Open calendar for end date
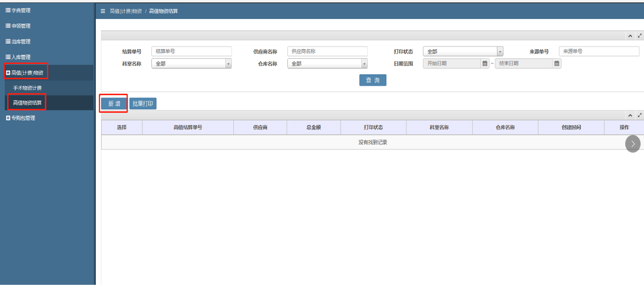This screenshot has height=285, width=644. (557, 63)
